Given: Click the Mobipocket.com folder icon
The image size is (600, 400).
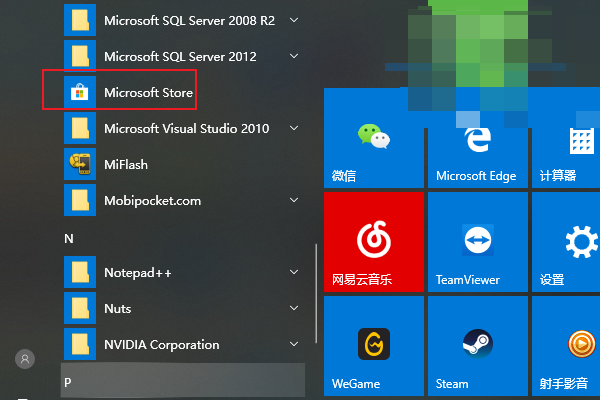Looking at the screenshot, I should 80,200.
